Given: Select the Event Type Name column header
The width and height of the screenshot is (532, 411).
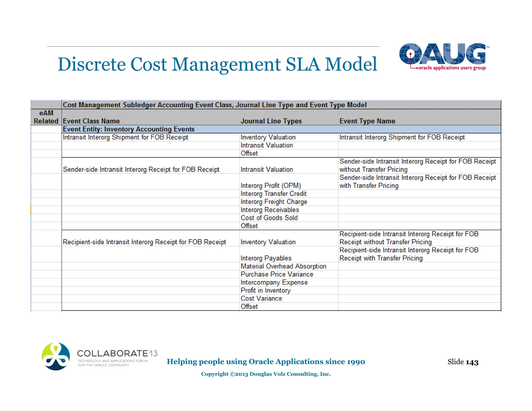Looking at the screenshot, I should click(367, 121).
